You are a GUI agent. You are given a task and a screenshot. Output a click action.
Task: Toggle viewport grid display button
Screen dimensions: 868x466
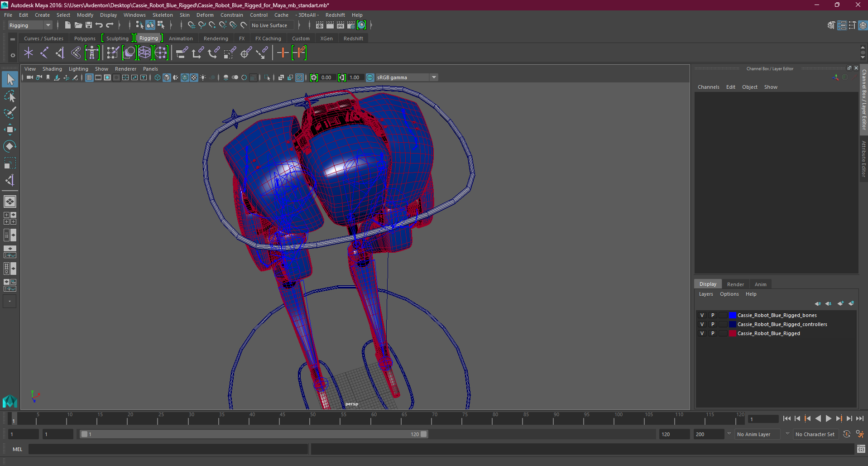click(x=89, y=77)
